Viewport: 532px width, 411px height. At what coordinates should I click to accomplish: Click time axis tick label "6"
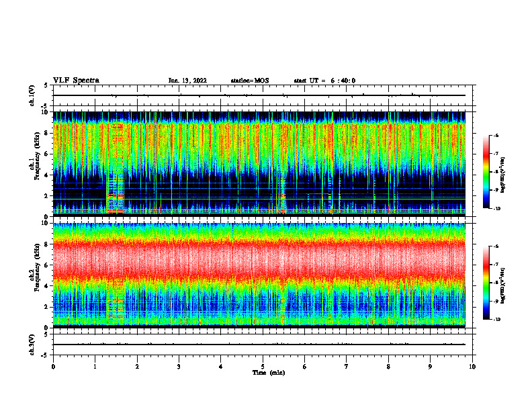pos(305,367)
